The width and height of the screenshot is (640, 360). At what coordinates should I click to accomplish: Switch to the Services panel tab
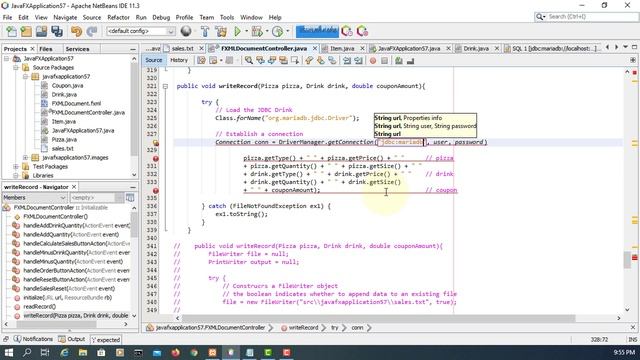77,49
